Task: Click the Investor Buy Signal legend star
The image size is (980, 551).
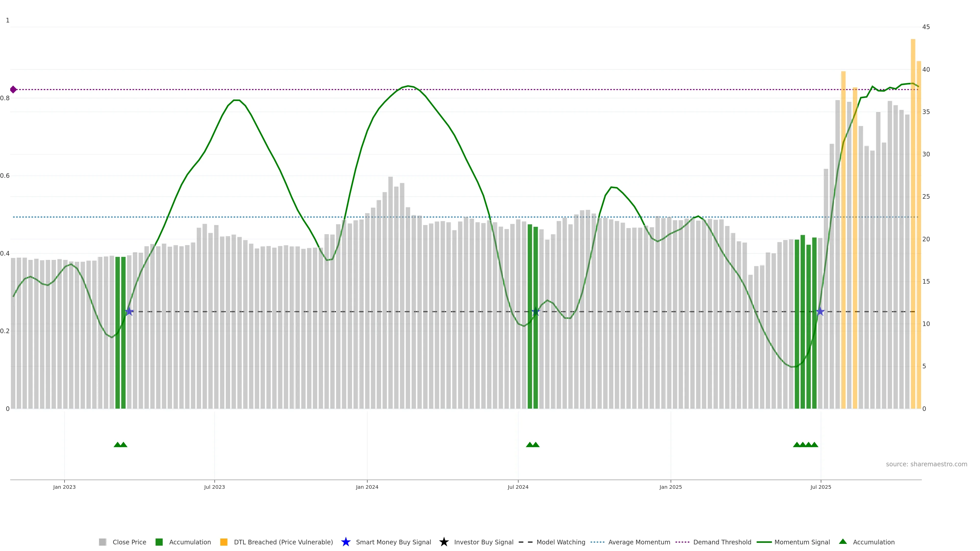Action: (444, 542)
